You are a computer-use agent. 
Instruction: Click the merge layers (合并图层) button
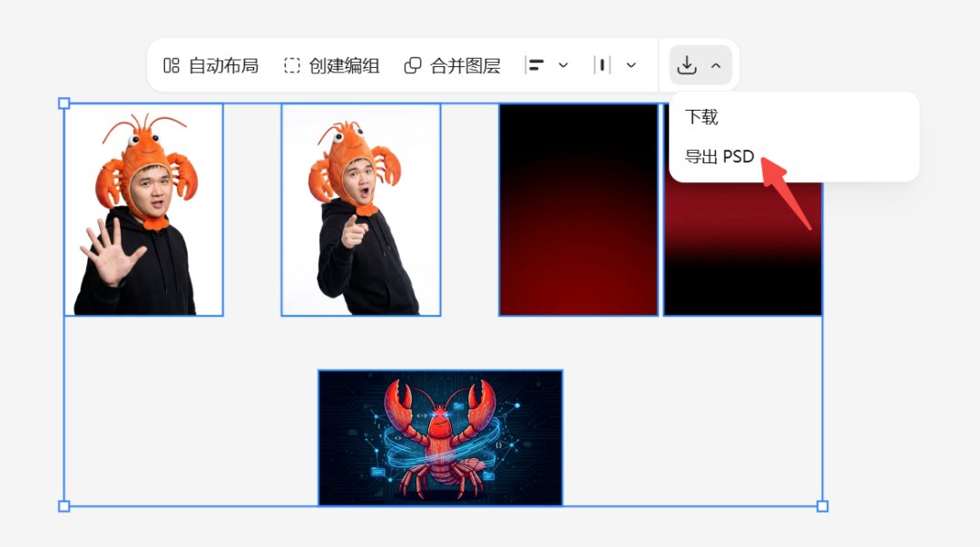(453, 65)
